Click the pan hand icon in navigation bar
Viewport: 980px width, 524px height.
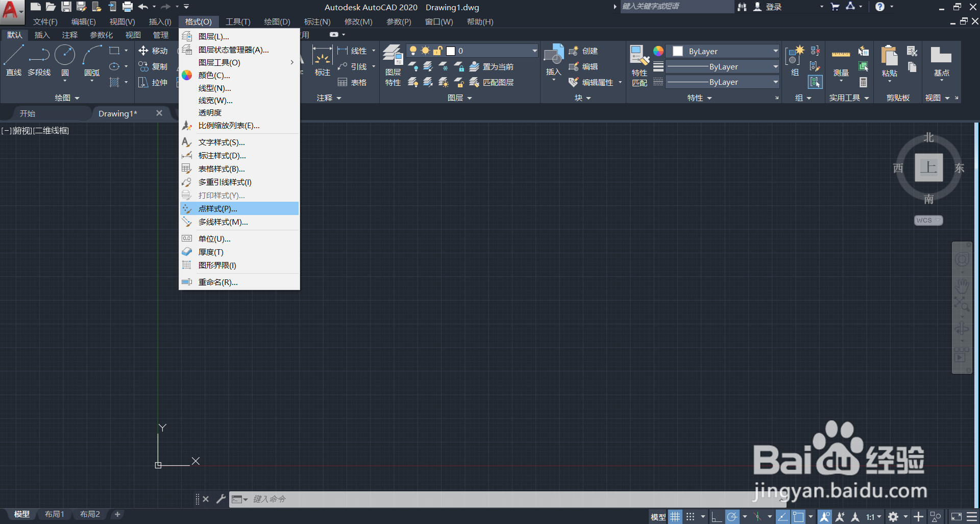pos(962,285)
